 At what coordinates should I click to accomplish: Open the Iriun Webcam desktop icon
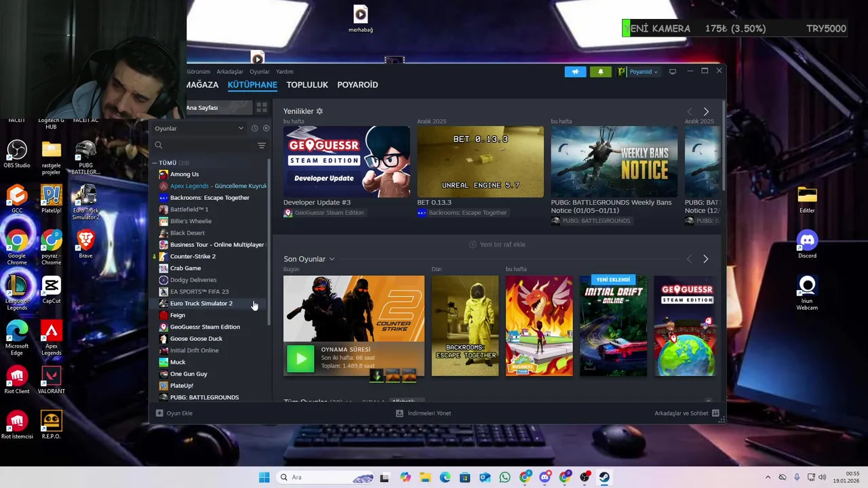click(807, 293)
